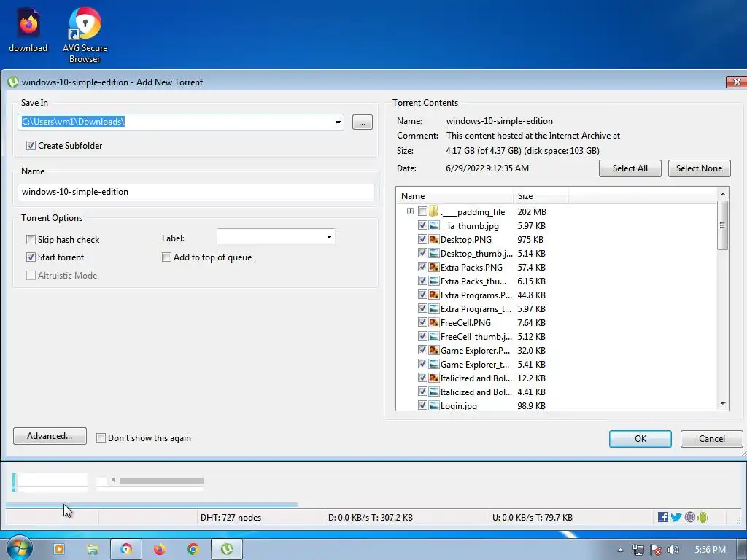
Task: Open Google Chrome from the taskbar
Action: coord(193,550)
